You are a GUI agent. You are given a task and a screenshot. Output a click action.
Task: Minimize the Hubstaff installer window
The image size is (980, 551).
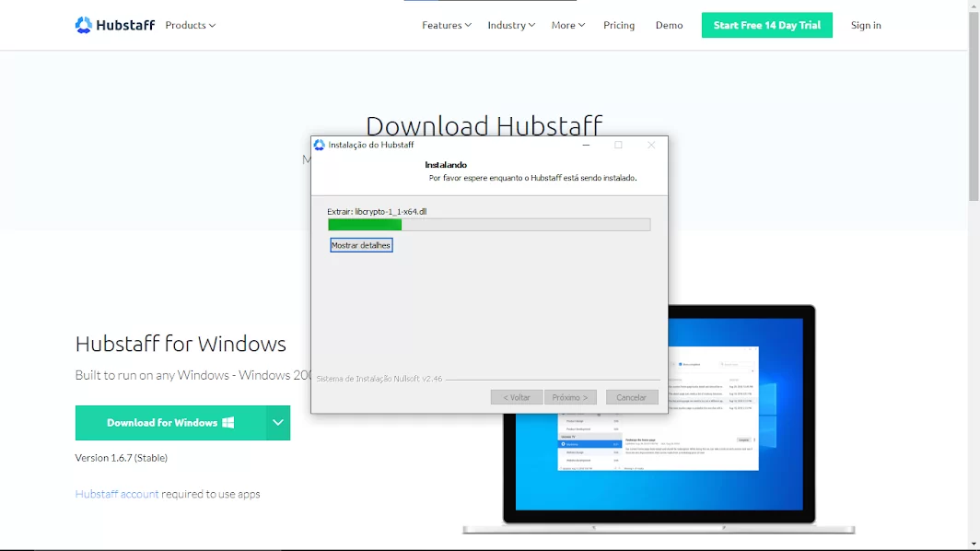(586, 145)
